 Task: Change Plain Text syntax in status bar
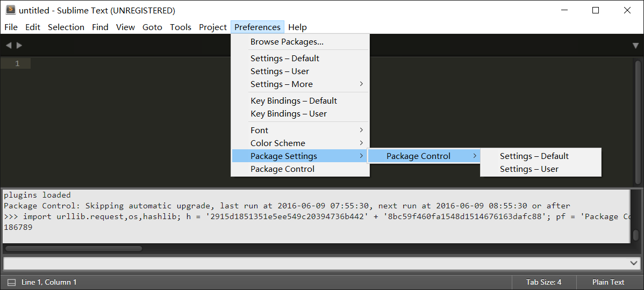point(609,282)
